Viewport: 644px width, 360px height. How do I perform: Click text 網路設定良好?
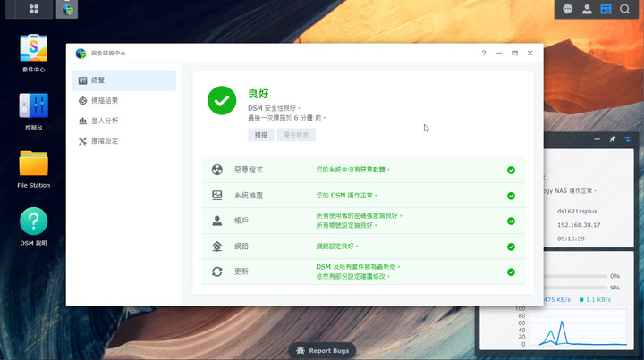click(337, 246)
